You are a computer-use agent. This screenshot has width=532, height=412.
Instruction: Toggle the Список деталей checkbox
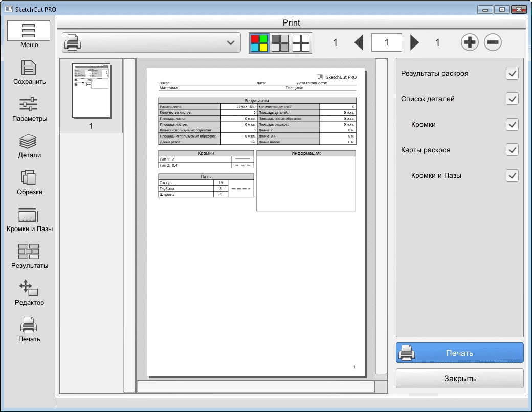point(512,99)
